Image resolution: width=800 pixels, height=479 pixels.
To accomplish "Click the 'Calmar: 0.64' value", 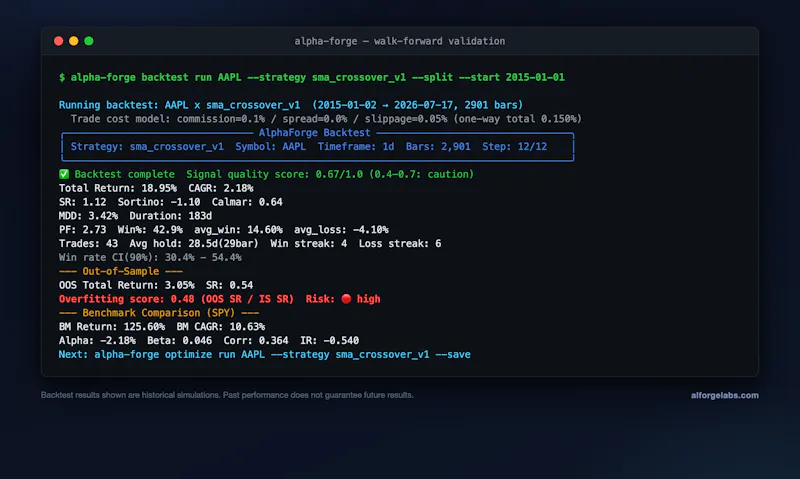I will coord(247,202).
